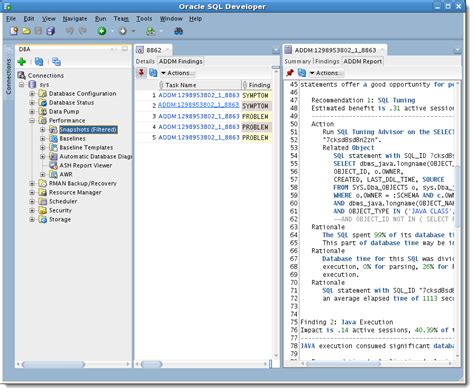This screenshot has height=392, width=474.
Task: Select the ADDM:1298953802_1_8863 editor tab
Action: pyautogui.click(x=335, y=50)
